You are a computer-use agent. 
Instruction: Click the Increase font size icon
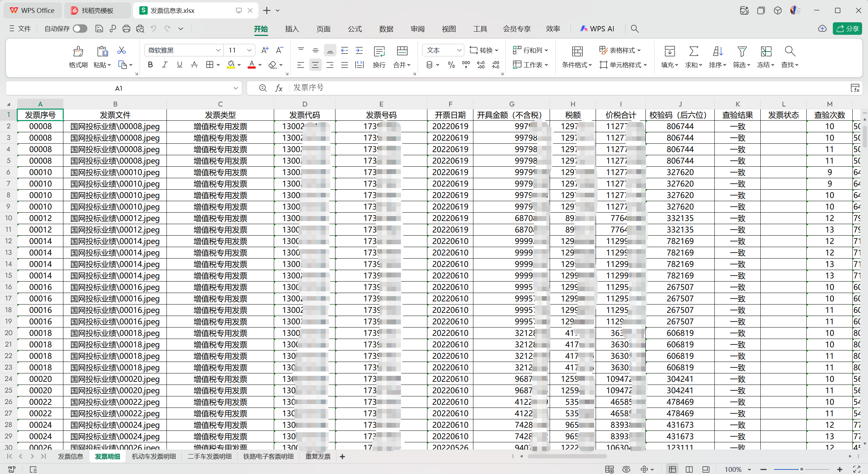[x=265, y=50]
